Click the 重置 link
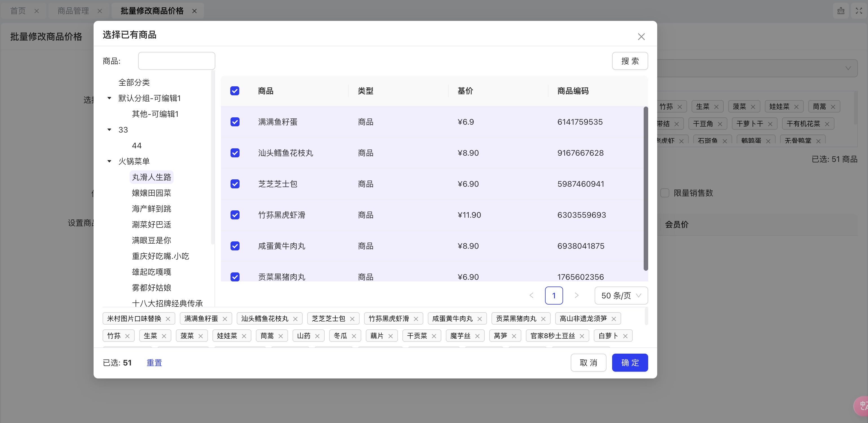868x423 pixels. pyautogui.click(x=154, y=363)
